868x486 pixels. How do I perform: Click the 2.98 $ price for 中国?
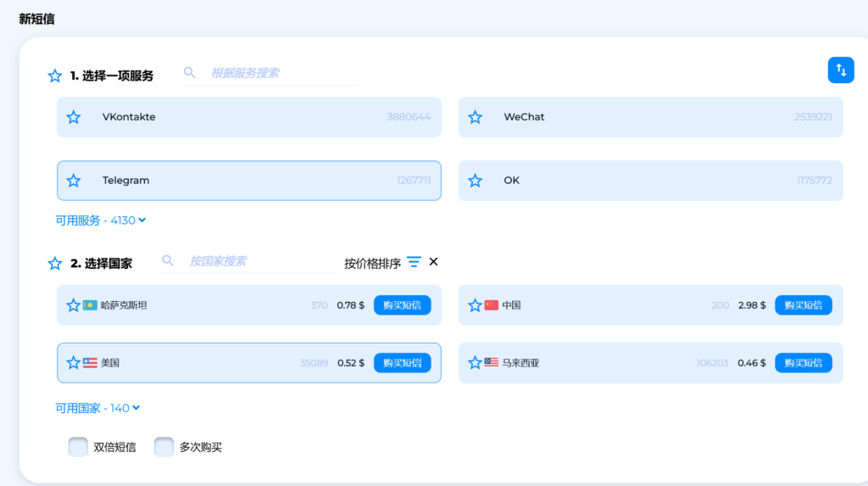point(753,305)
